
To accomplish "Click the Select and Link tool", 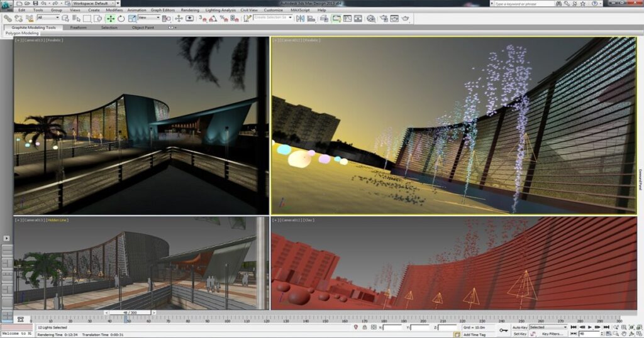I will tap(8, 18).
